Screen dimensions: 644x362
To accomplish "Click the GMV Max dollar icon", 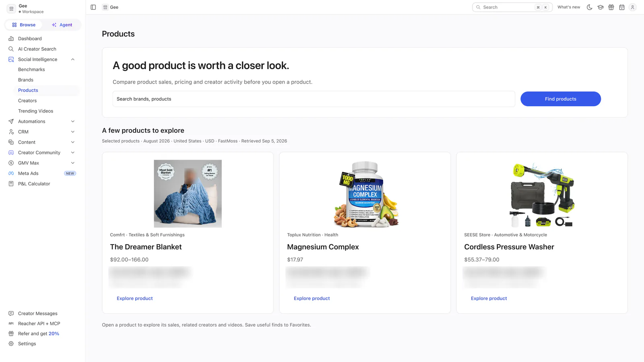I will click(x=11, y=163).
